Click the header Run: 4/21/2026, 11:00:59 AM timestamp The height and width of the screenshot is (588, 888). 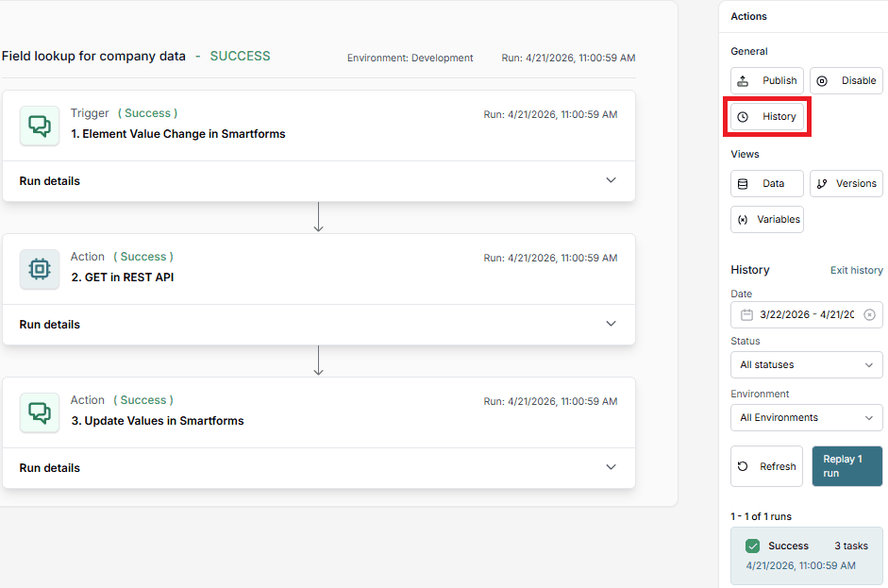tap(569, 58)
